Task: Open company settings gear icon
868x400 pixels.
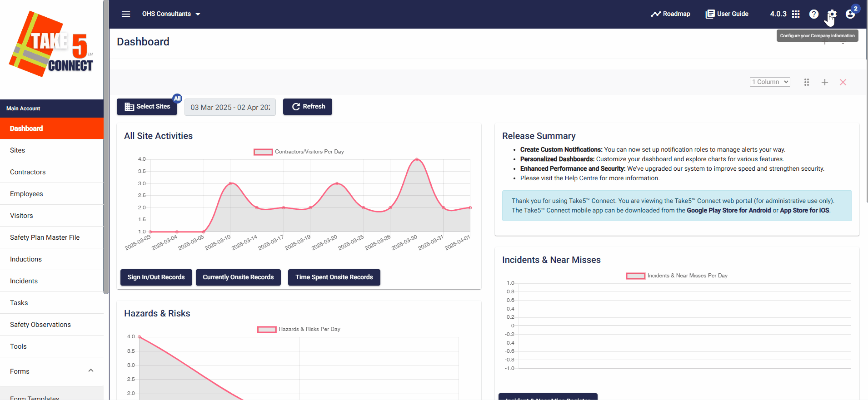Action: [832, 14]
